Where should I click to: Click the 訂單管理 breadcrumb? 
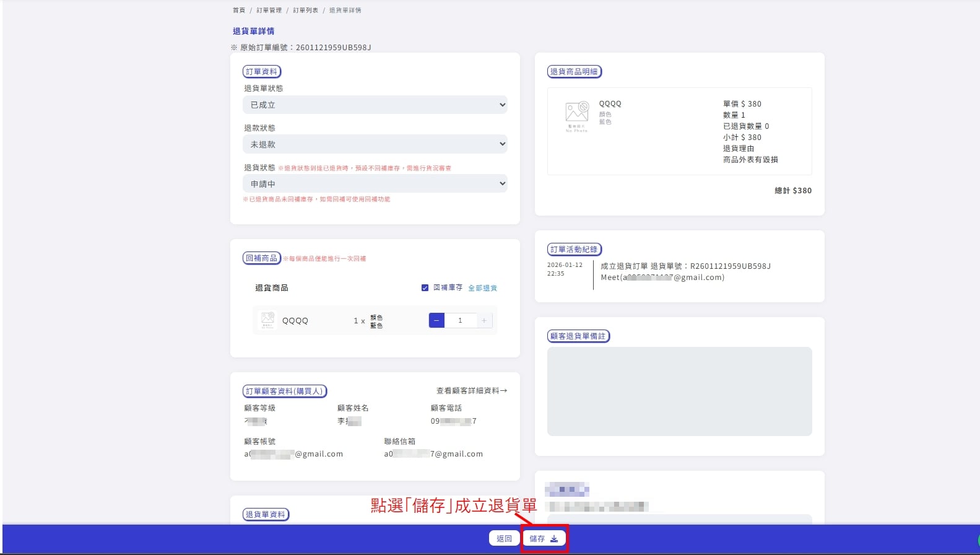[x=269, y=10]
